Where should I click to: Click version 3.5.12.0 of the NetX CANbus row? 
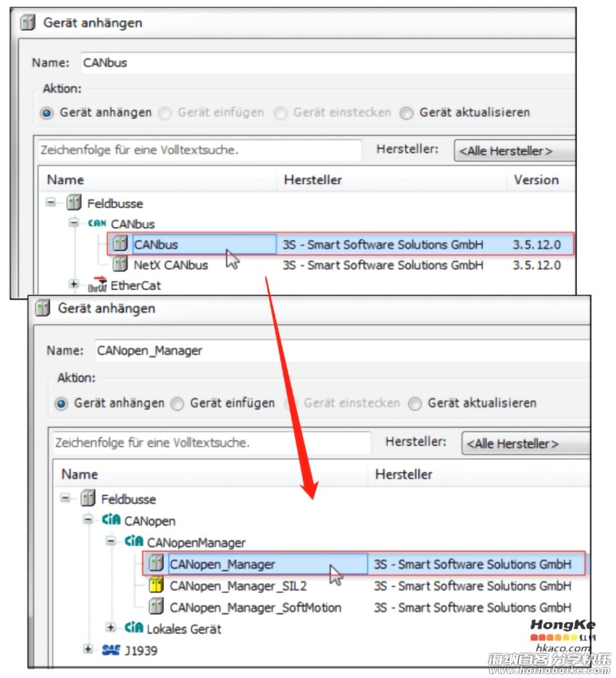pyautogui.click(x=537, y=265)
